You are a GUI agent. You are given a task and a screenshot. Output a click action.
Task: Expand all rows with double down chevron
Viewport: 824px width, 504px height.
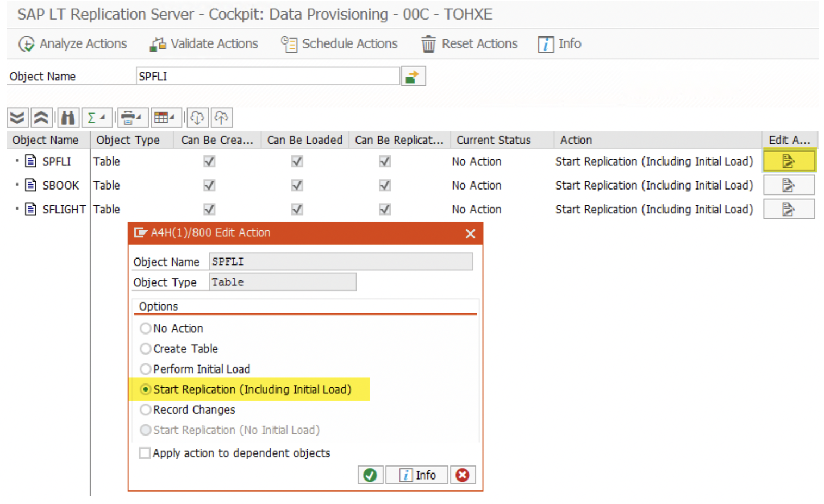17,117
